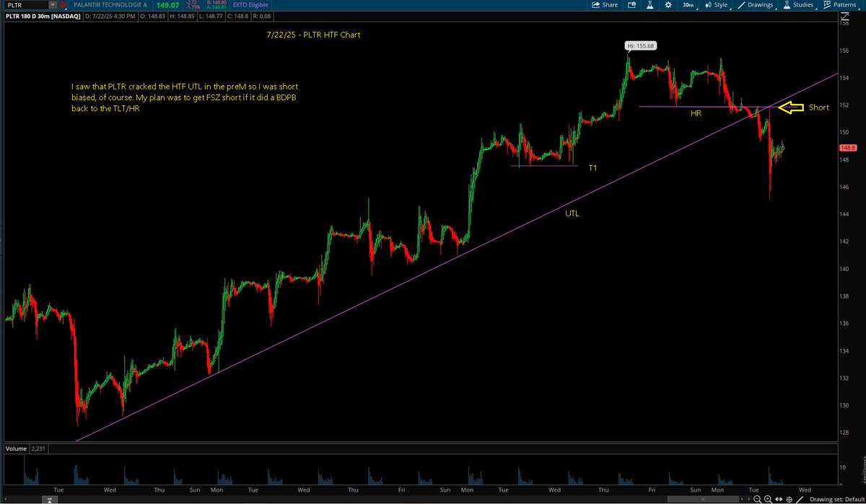Zoom out using the minus magnifier
The image size is (866, 504).
756,499
